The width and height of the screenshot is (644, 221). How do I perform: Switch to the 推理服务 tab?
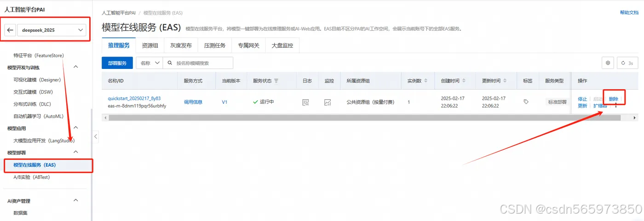[119, 45]
